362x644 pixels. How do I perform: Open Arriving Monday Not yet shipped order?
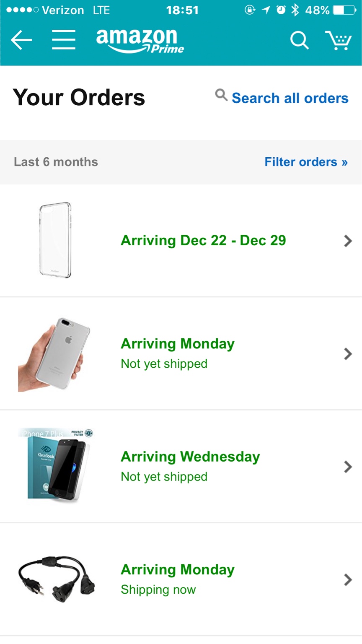click(181, 353)
